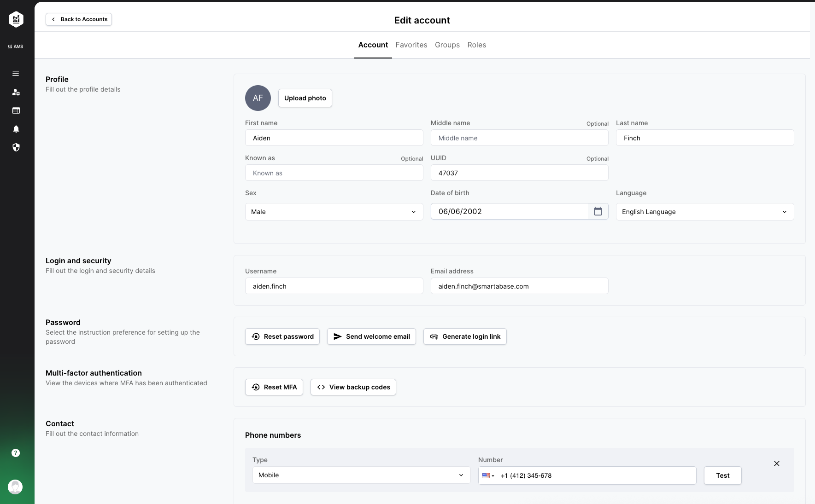
Task: Open the phone country flag selector
Action: point(488,475)
